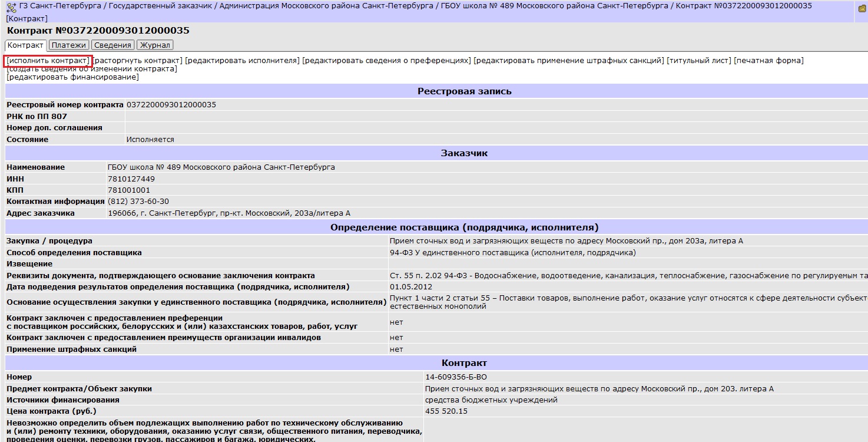This screenshot has height=442, width=868.
Task: Click the [исполнить контракт] link
Action: click(x=48, y=61)
